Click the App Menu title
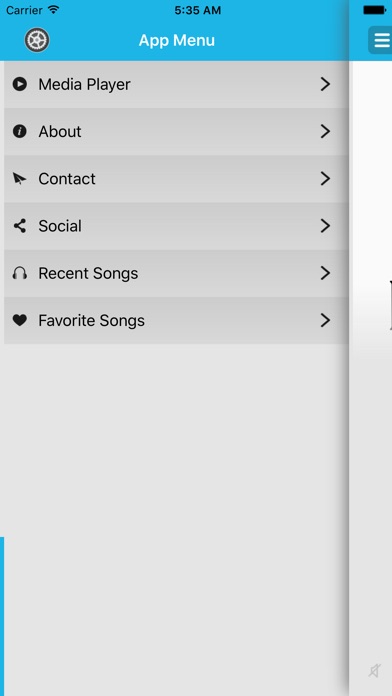392x696 pixels. click(177, 40)
